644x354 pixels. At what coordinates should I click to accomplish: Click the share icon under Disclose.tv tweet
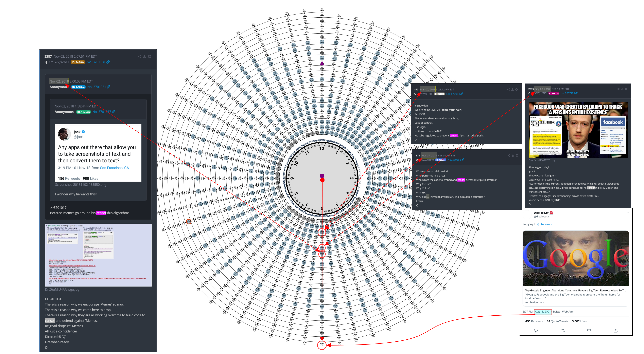[x=615, y=331]
